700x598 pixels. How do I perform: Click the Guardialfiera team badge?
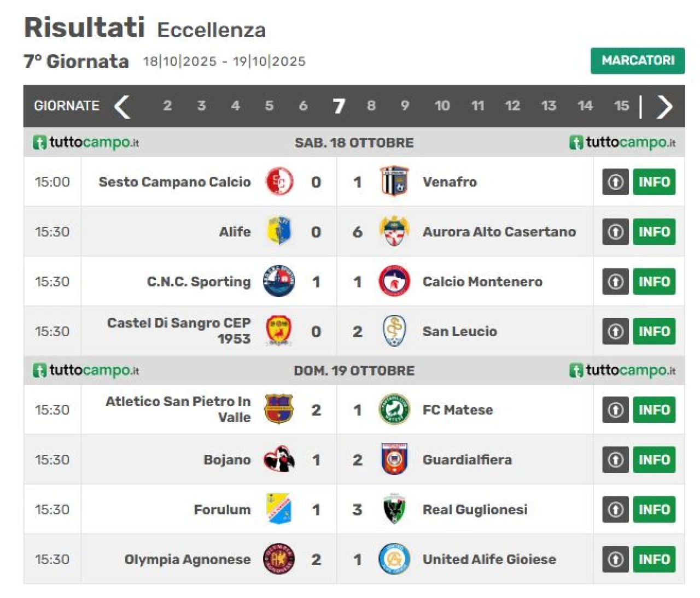(394, 459)
